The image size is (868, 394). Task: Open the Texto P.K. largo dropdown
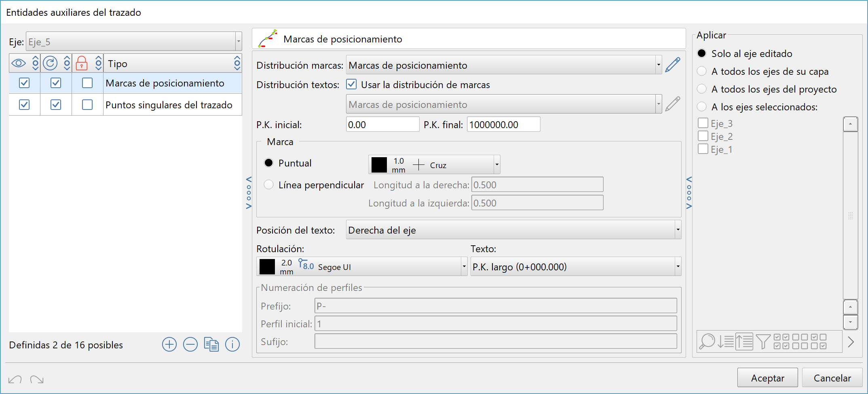576,267
